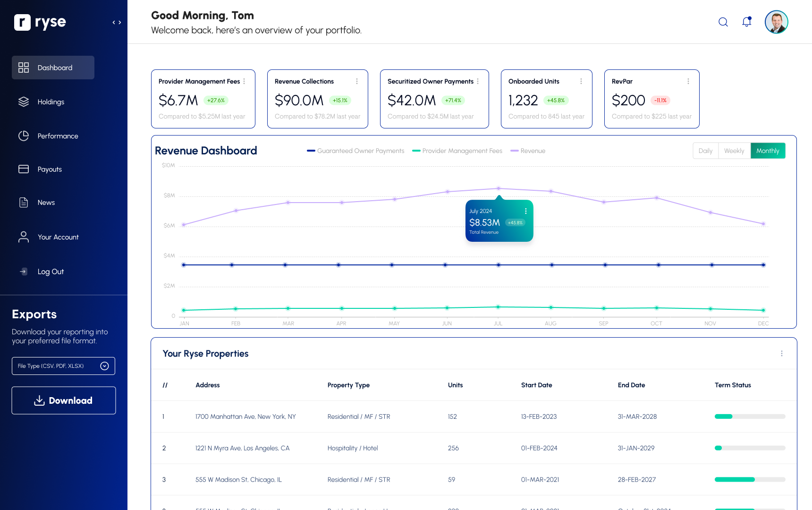
Task: Click the search magnifier icon
Action: (723, 22)
